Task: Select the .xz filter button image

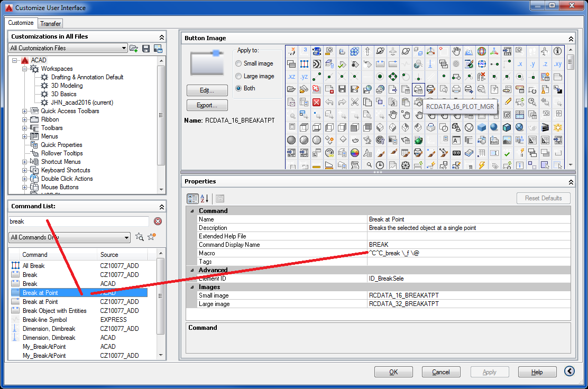Action: [291, 77]
